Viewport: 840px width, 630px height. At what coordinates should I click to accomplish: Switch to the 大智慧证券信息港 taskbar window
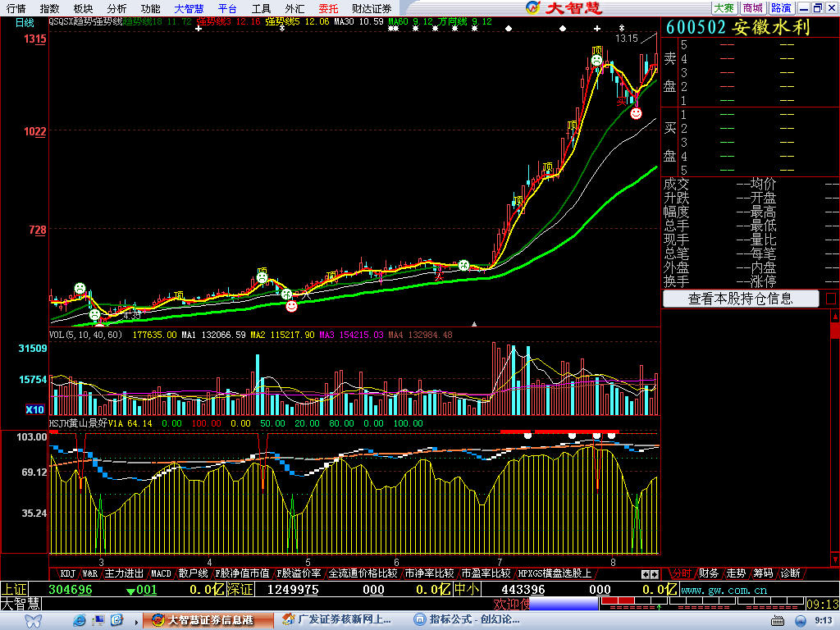[209, 620]
